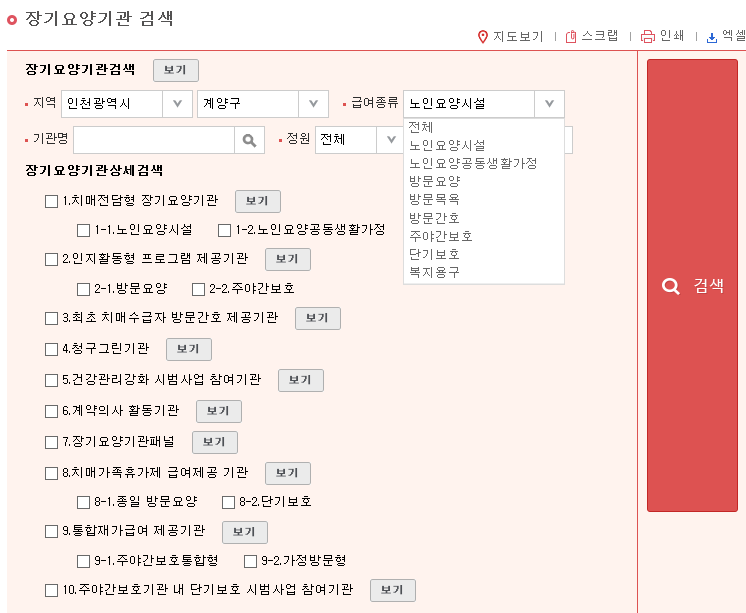Image resolution: width=746 pixels, height=613 pixels.
Task: Check 1-2.노인요양공동생활가정 checkbox
Action: point(225,230)
